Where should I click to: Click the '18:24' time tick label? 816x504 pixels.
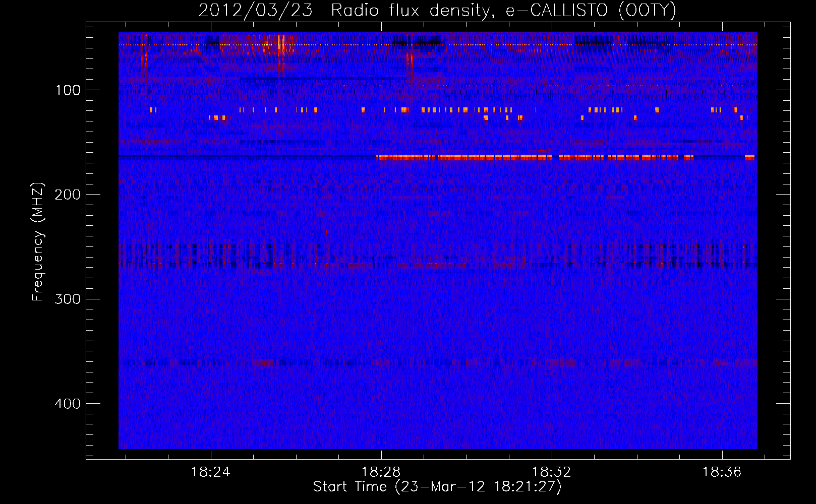coord(211,472)
